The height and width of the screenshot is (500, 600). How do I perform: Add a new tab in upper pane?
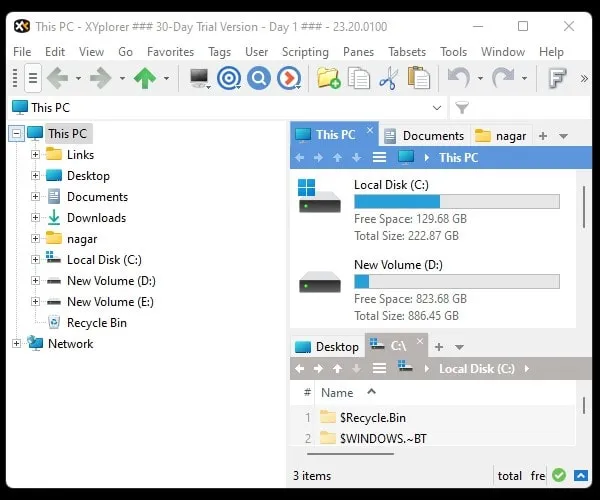(543, 136)
